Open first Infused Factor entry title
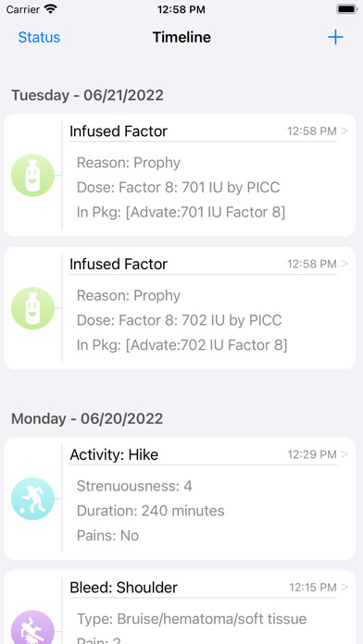Image resolution: width=363 pixels, height=644 pixels. coord(119,131)
